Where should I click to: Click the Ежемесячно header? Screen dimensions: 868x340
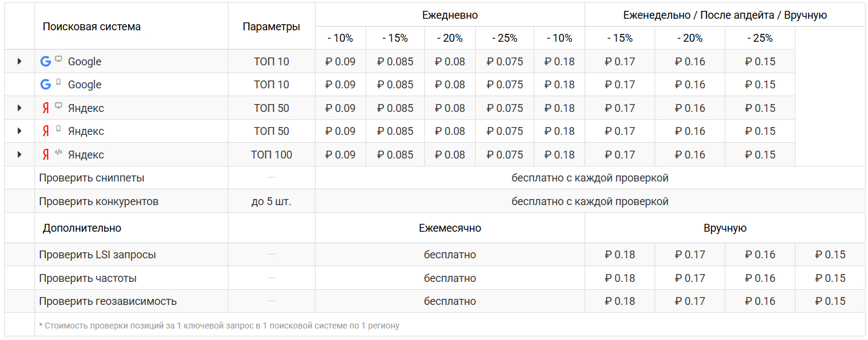450,228
